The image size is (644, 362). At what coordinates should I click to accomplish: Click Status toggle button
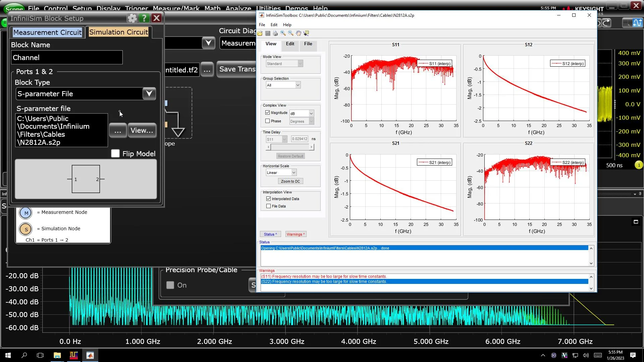270,234
